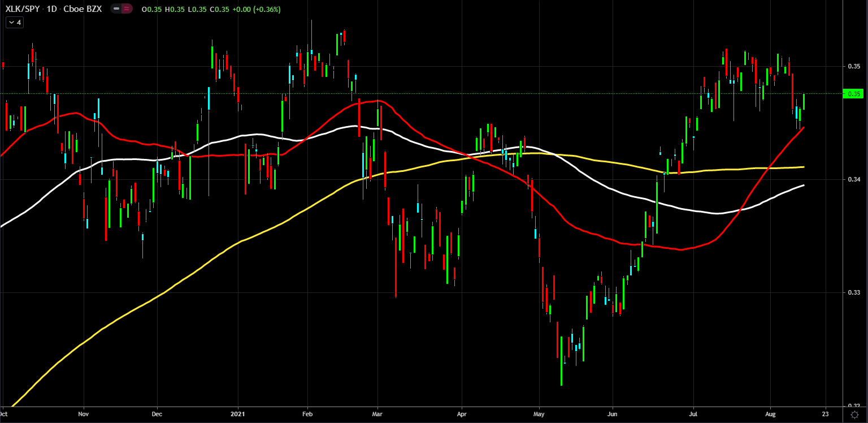Click the Aug label on the time axis
Viewport: 868px width, 423px height.
[x=770, y=413]
